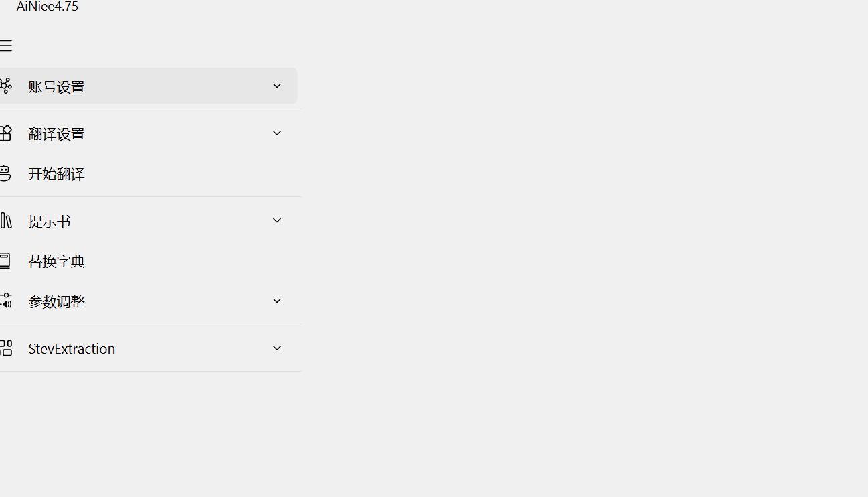The height and width of the screenshot is (497, 868).
Task: Open the 开始翻译 page label
Action: click(x=57, y=174)
